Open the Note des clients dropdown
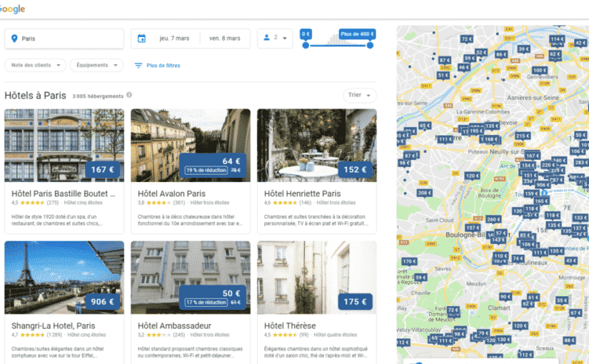This screenshot has height=364, width=589. [35, 65]
